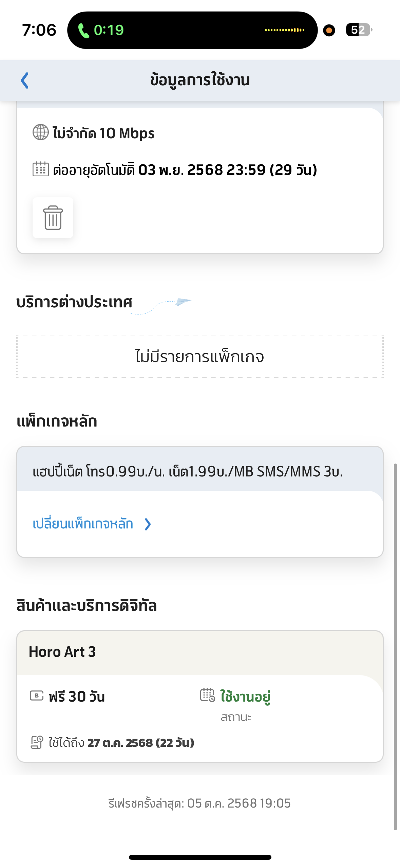Tap the expiry receipt icon

37,742
